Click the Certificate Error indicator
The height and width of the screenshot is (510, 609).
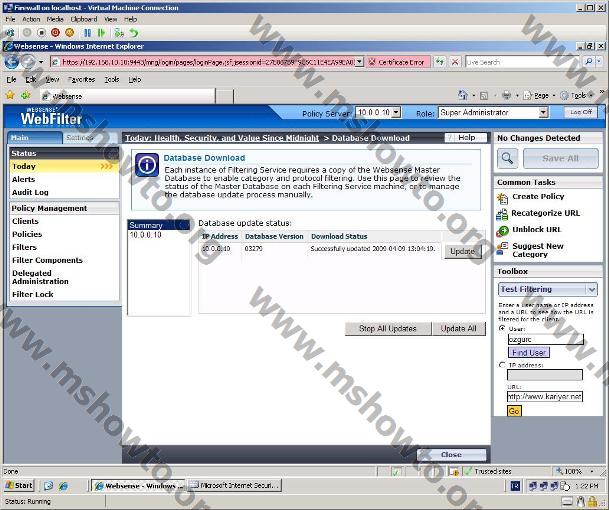click(x=397, y=62)
